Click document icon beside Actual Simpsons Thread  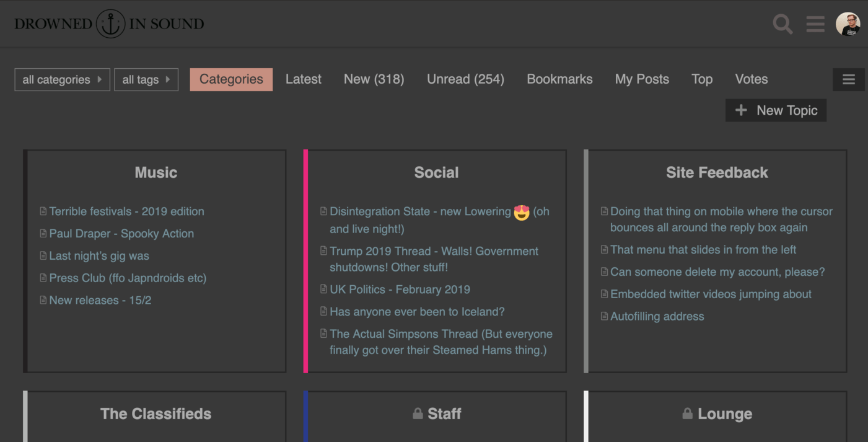coord(323,334)
